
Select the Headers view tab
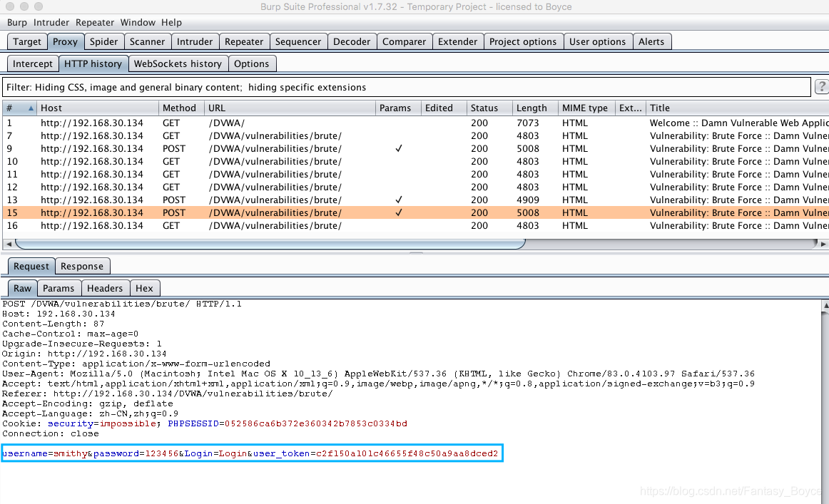105,289
